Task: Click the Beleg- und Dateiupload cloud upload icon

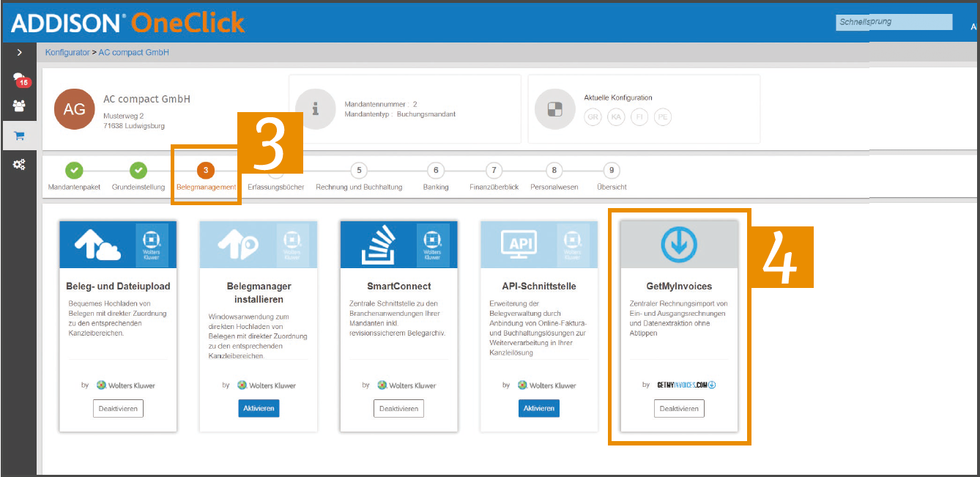Action: [x=97, y=246]
